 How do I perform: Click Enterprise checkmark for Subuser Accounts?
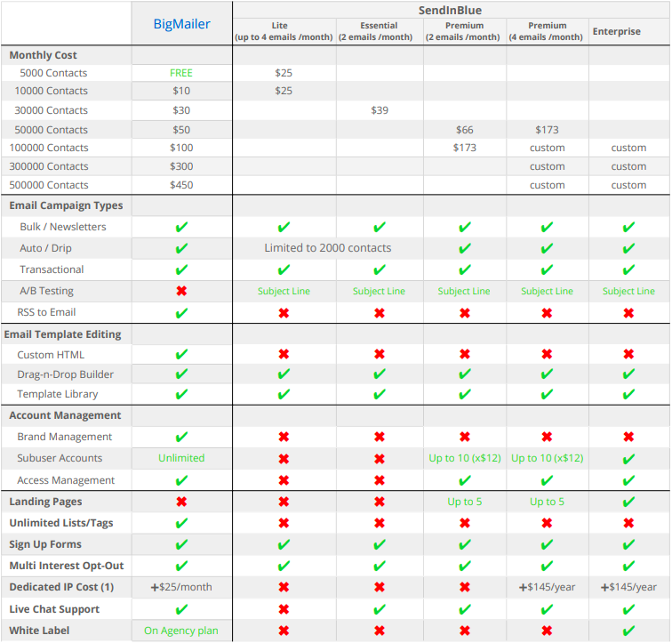pyautogui.click(x=628, y=459)
